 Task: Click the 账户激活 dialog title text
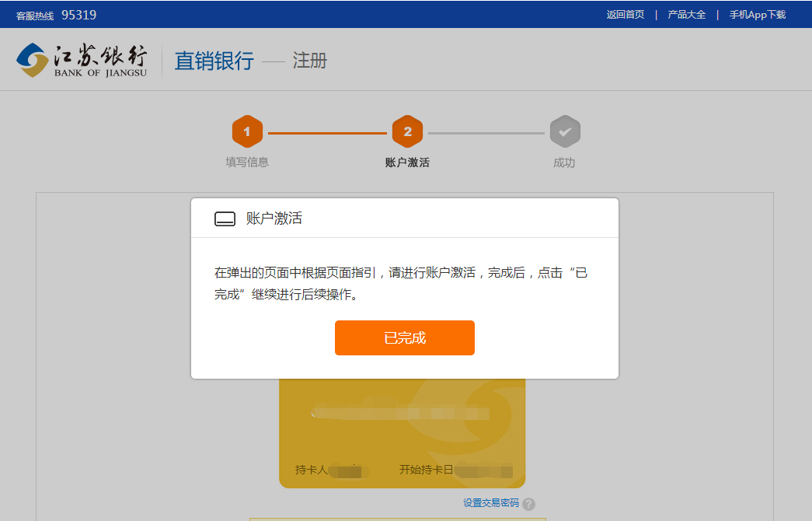pyautogui.click(x=274, y=219)
